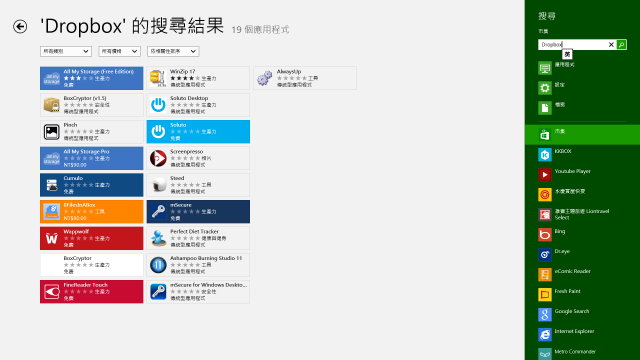Search within Youtube Player app
640x360 pixels.
(582, 174)
